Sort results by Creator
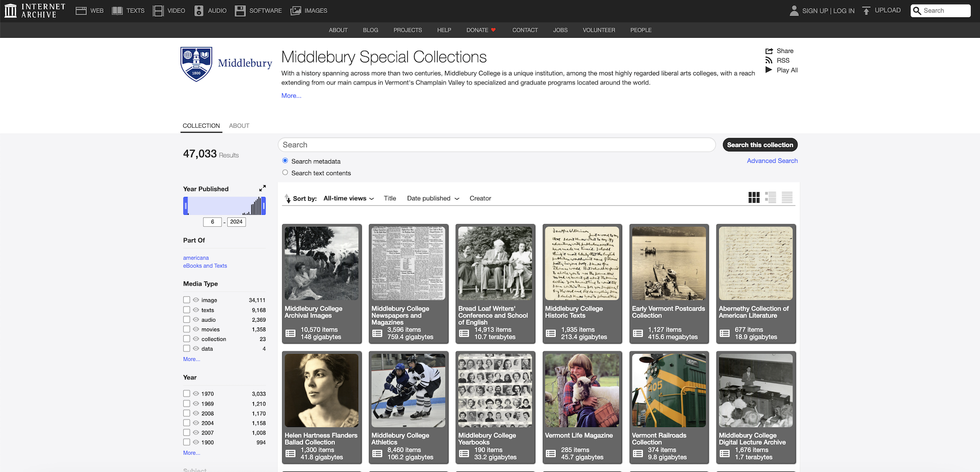 tap(480, 198)
